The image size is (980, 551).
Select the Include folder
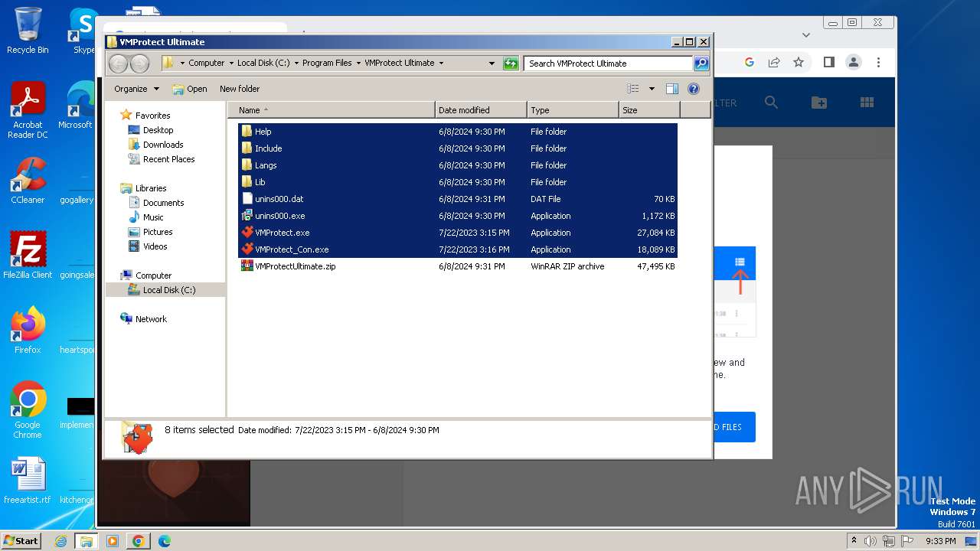click(x=458, y=148)
